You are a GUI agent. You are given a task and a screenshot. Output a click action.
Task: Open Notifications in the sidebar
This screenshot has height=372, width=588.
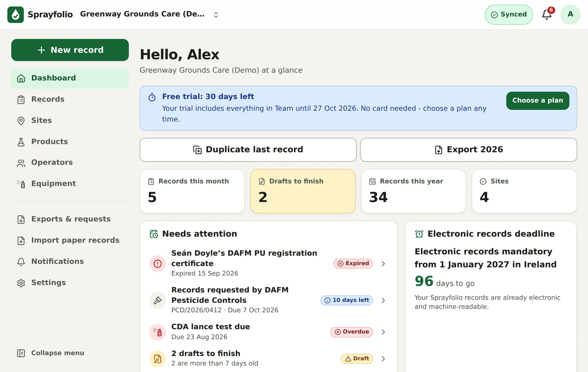pyautogui.click(x=70, y=262)
